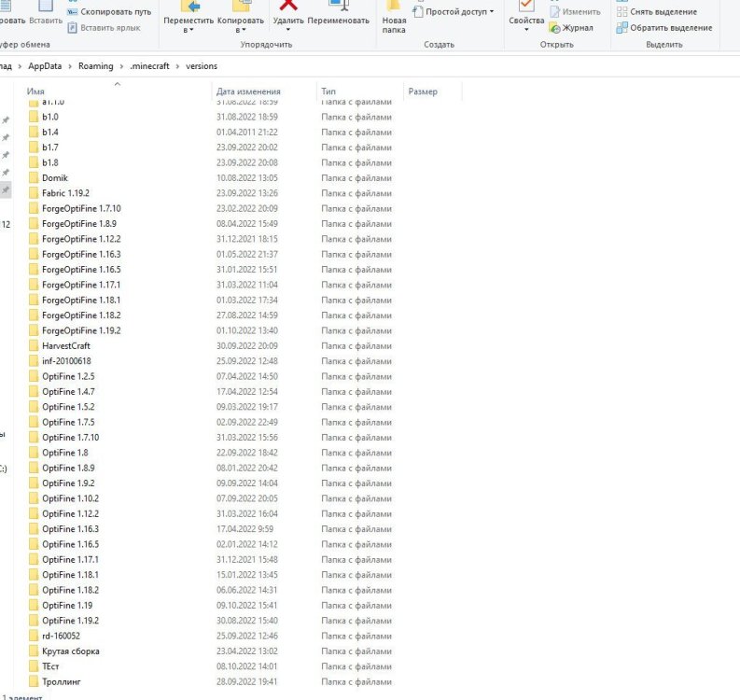The image size is (740, 700).
Task: Select the ForgeOptiFine 1.18.1 folder icon
Action: (x=34, y=301)
